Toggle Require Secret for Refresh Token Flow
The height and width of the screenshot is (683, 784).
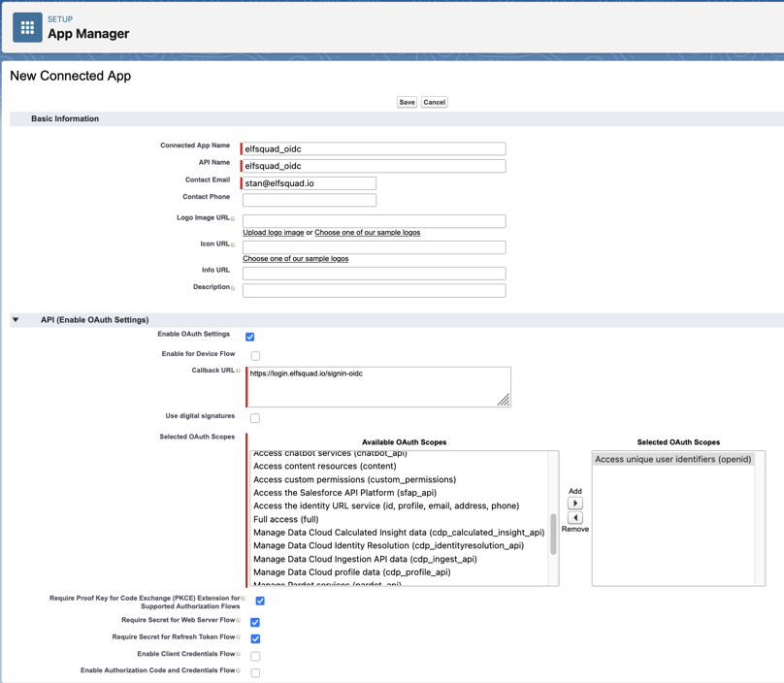click(x=255, y=638)
